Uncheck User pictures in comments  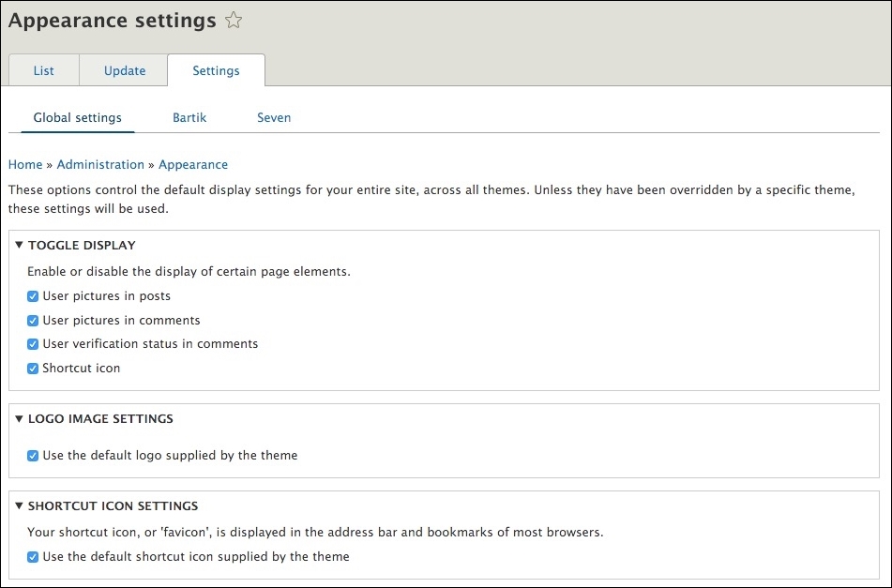coord(33,321)
